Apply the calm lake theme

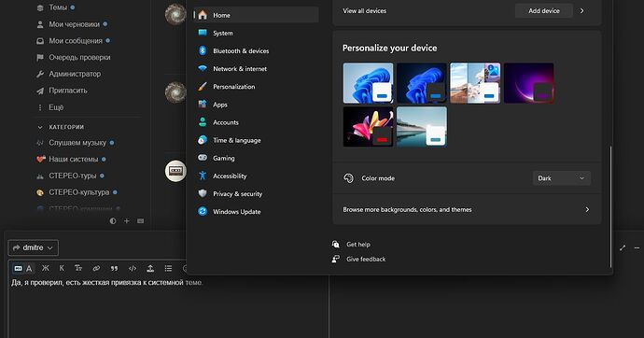pos(422,126)
